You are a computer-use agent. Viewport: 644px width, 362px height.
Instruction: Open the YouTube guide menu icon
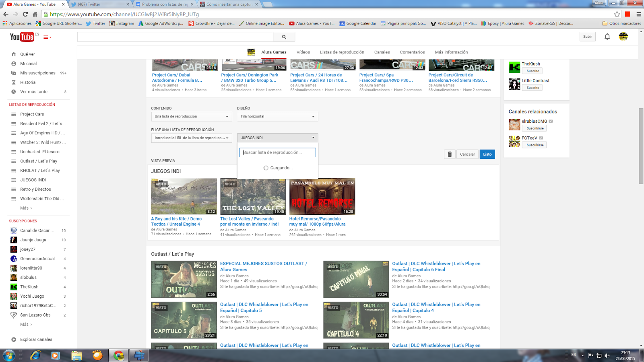[x=47, y=37]
